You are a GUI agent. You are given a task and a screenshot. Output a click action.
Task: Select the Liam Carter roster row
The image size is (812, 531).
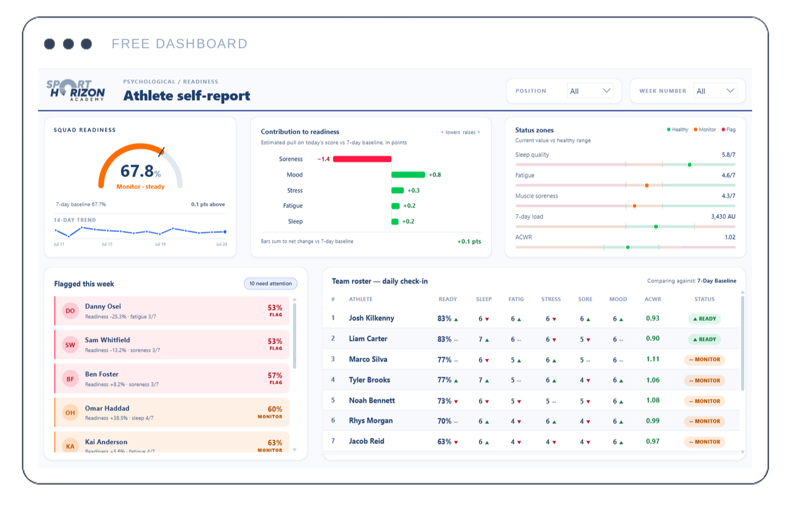[532, 339]
